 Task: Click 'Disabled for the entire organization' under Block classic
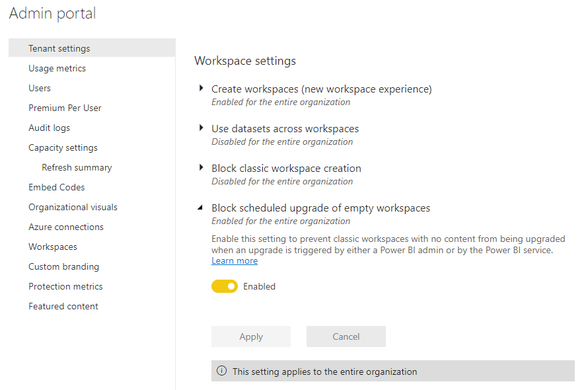[x=282, y=181]
